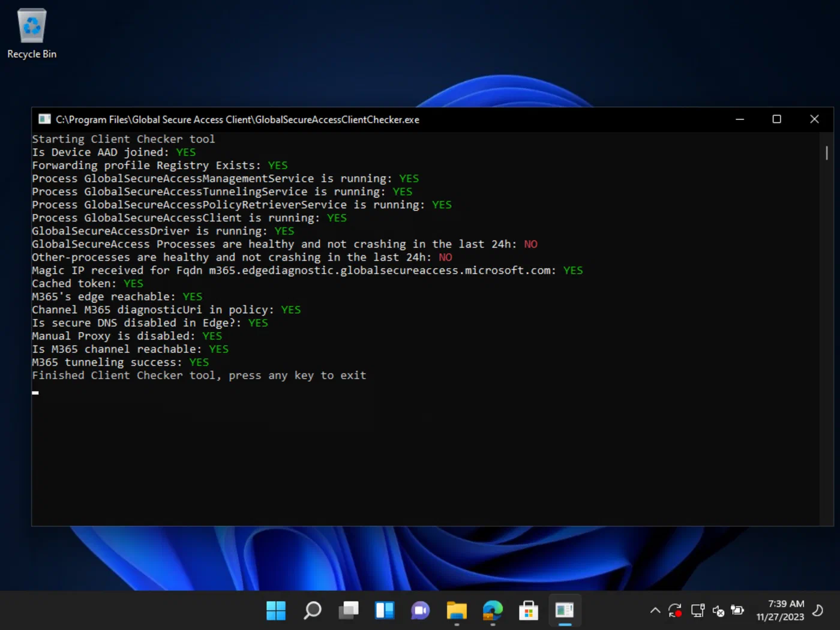Click the 'Is Device AAD joined' line
Viewport: 840px width, 630px height.
pyautogui.click(x=114, y=152)
